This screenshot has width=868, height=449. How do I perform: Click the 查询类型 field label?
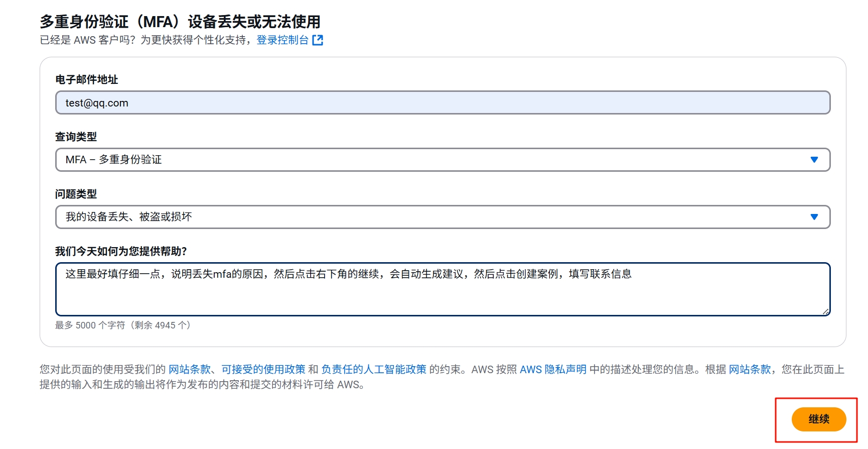point(76,137)
